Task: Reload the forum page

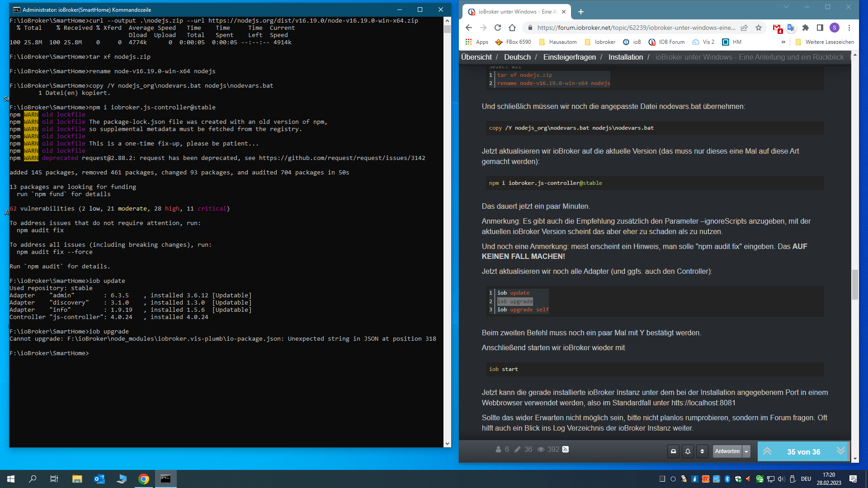Action: [498, 28]
